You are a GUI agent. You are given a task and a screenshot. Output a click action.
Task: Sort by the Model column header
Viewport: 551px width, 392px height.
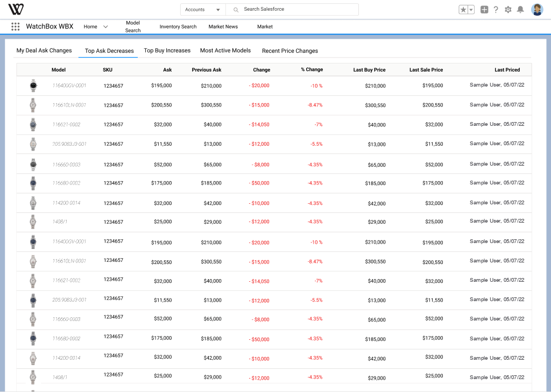[58, 70]
